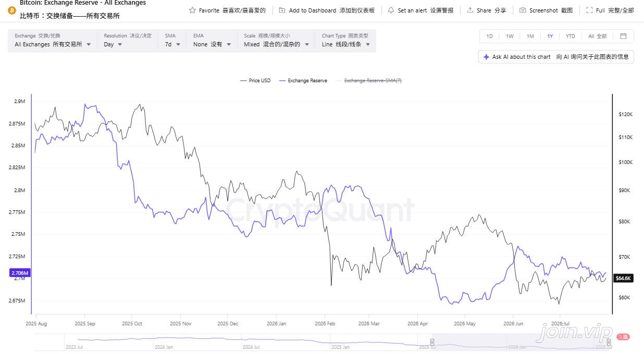Click the $64.6K current price label
Screen dimensions: 644x354
click(x=624, y=278)
